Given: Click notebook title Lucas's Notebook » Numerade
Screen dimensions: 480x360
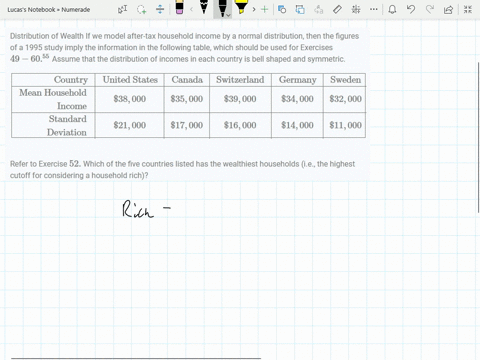Looking at the screenshot, I should click(49, 10).
